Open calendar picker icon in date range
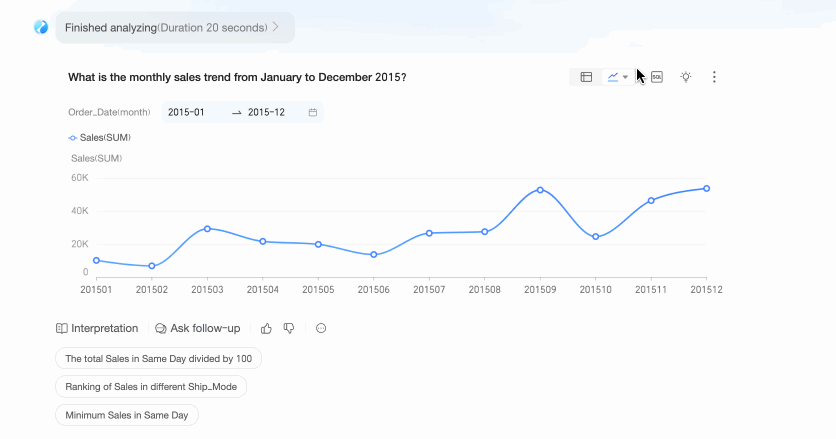 tap(313, 113)
